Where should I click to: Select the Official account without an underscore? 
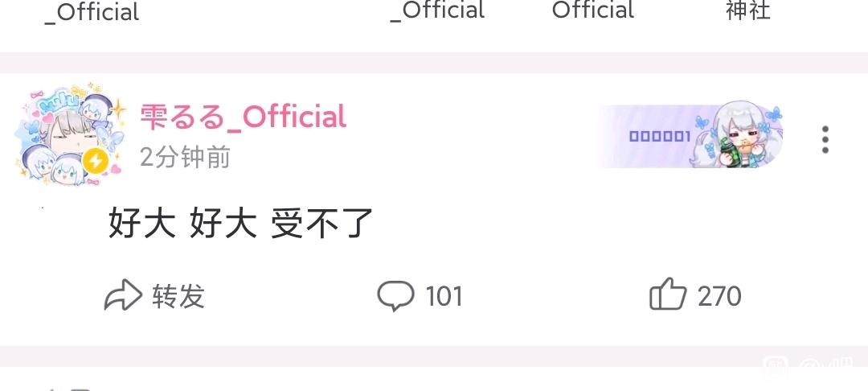coord(593,10)
